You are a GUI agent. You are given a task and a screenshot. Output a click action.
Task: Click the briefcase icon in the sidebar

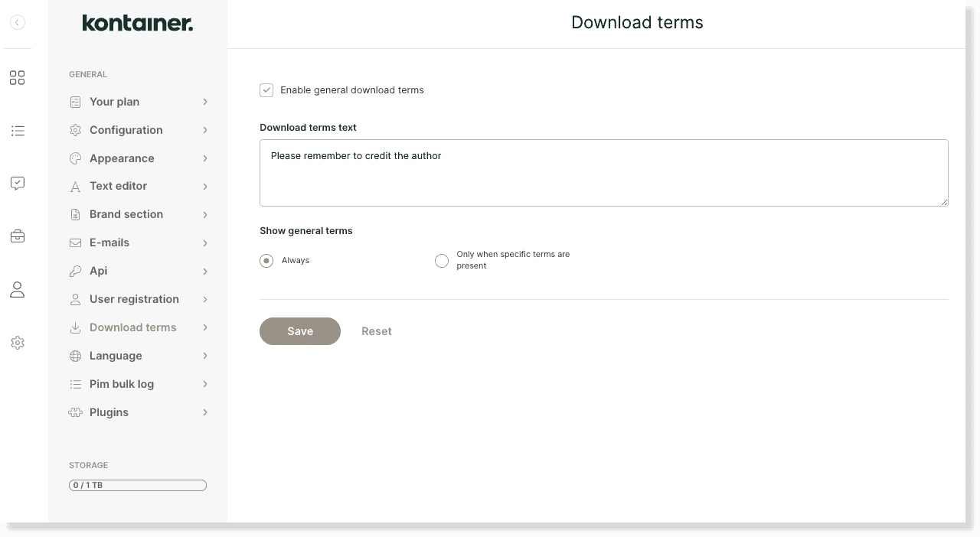pos(17,236)
